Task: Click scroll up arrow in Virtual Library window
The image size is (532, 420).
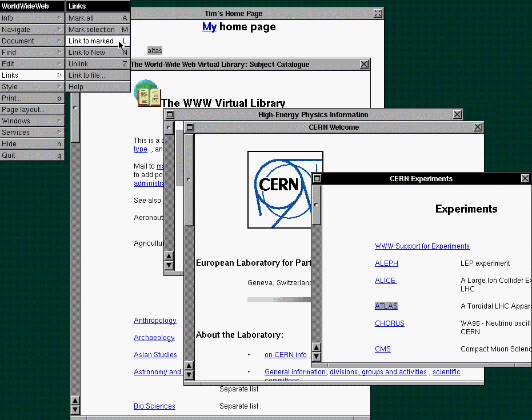Action: point(75,401)
